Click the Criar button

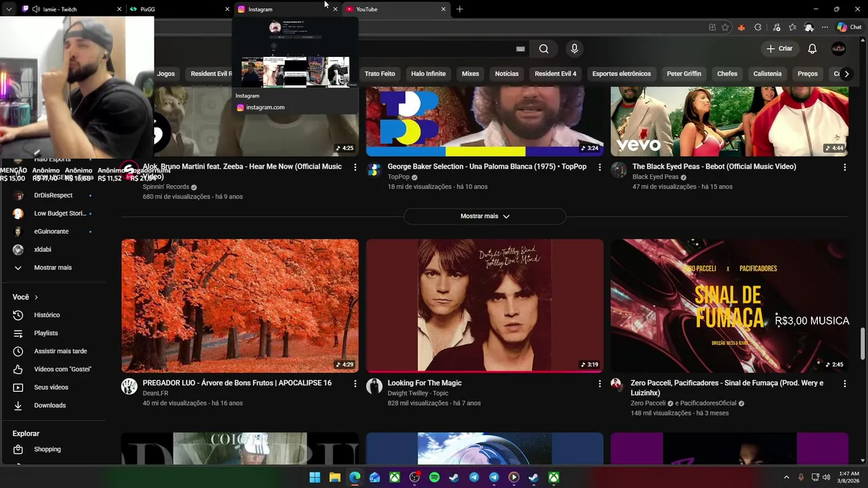point(779,49)
